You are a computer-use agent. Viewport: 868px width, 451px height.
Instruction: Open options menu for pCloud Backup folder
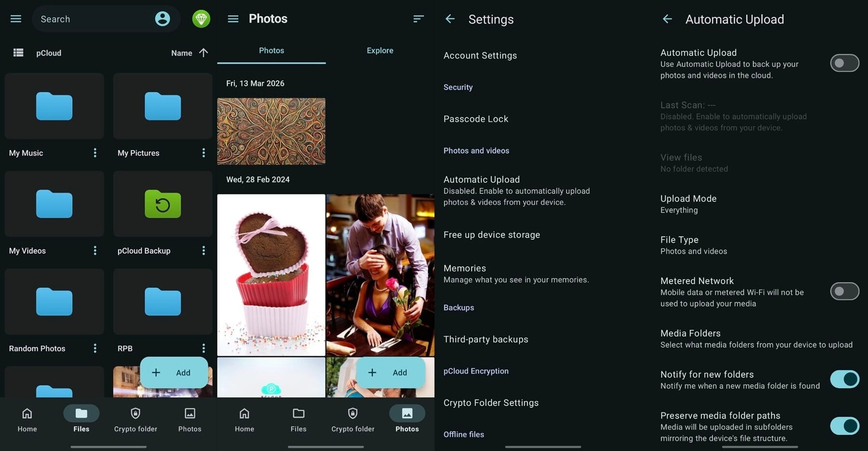coord(203,251)
